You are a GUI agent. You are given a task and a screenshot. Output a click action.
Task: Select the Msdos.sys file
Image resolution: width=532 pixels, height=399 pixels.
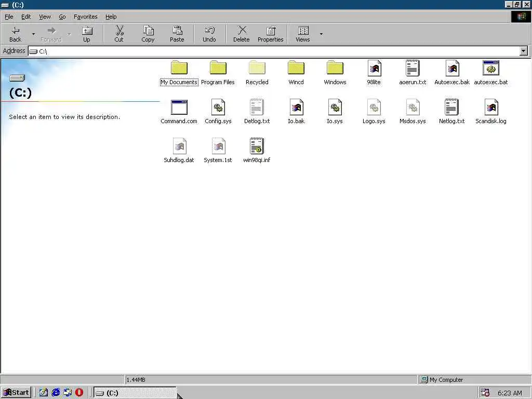(x=413, y=112)
